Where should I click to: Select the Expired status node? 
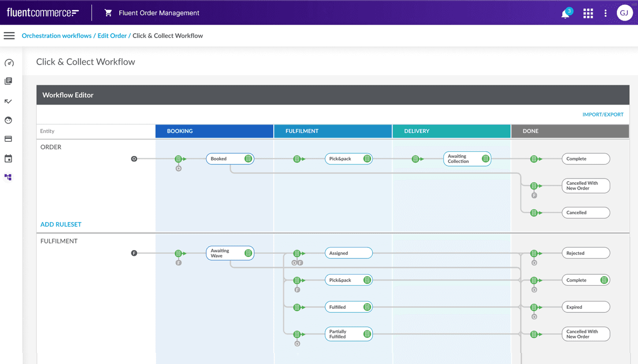pyautogui.click(x=586, y=307)
